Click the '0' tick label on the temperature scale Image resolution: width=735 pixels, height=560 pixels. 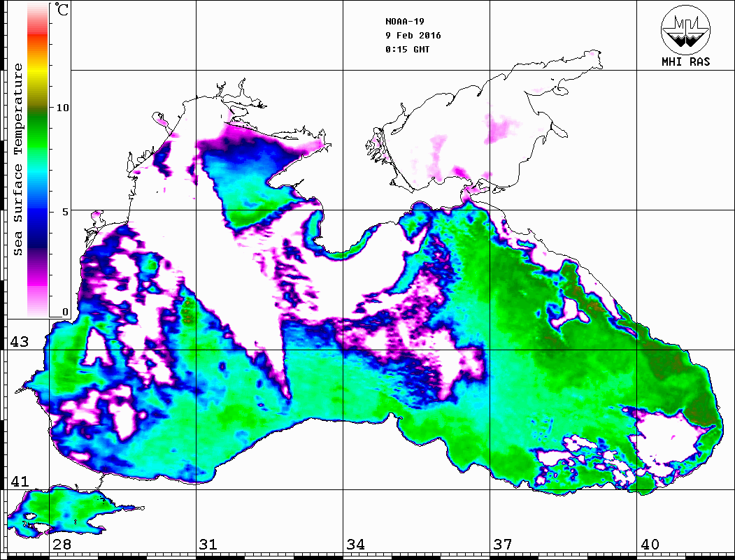click(x=65, y=312)
